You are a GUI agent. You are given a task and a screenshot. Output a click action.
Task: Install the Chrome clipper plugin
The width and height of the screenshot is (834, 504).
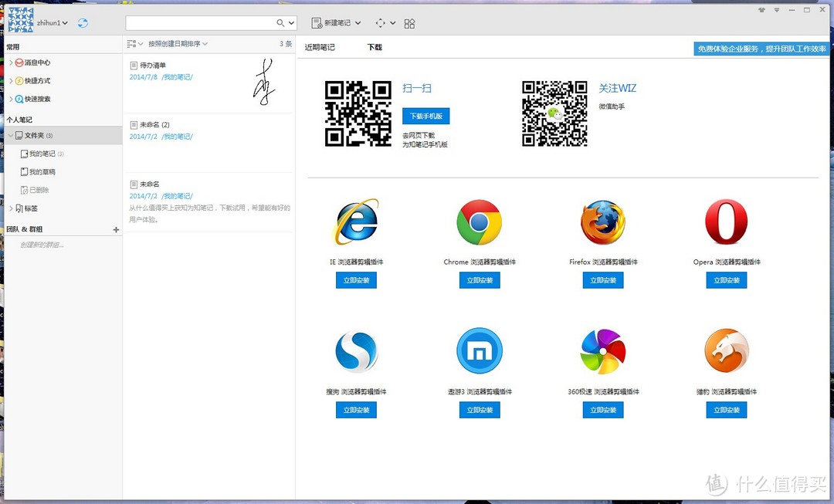pos(480,280)
